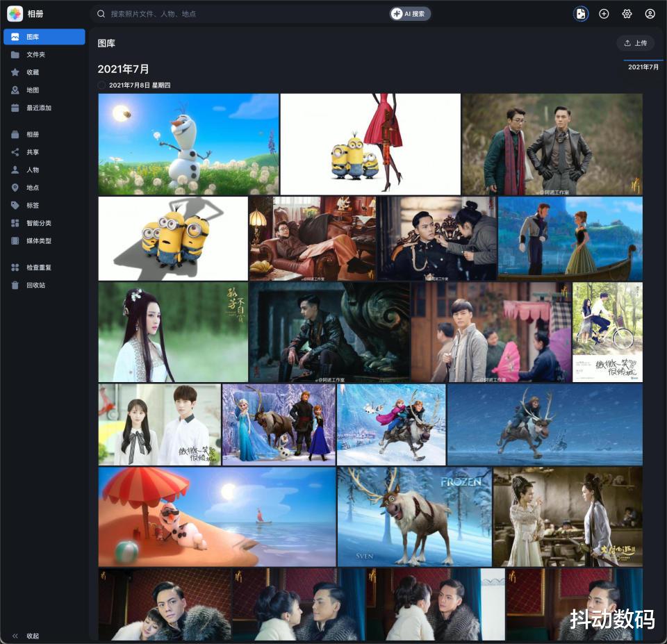
Task: Click the file task icon in top bar
Action: pyautogui.click(x=581, y=14)
